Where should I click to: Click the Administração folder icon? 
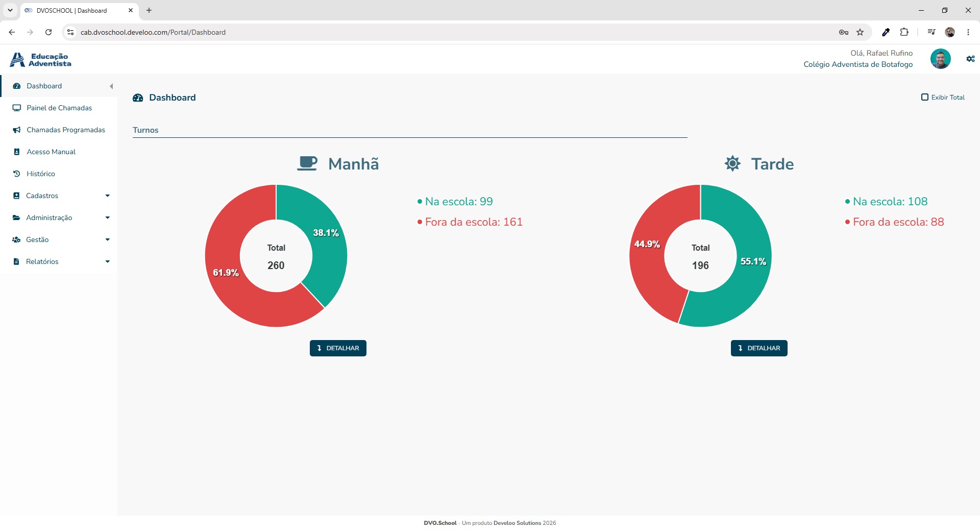(16, 218)
